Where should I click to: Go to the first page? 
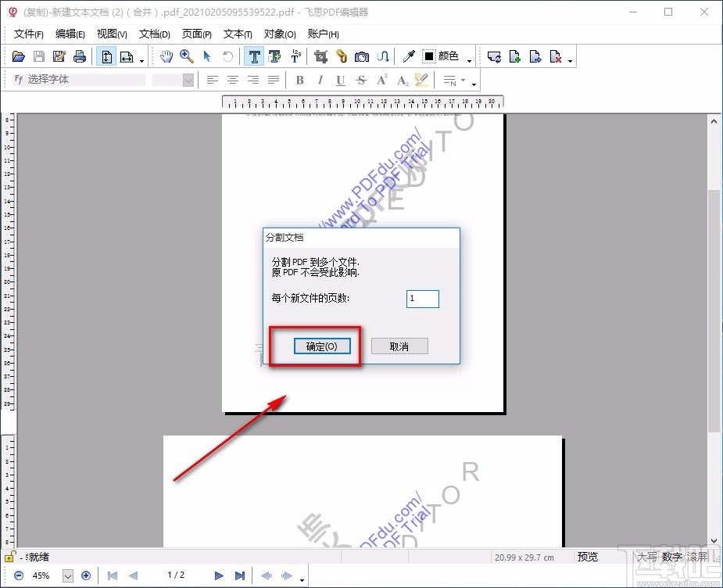coord(112,575)
